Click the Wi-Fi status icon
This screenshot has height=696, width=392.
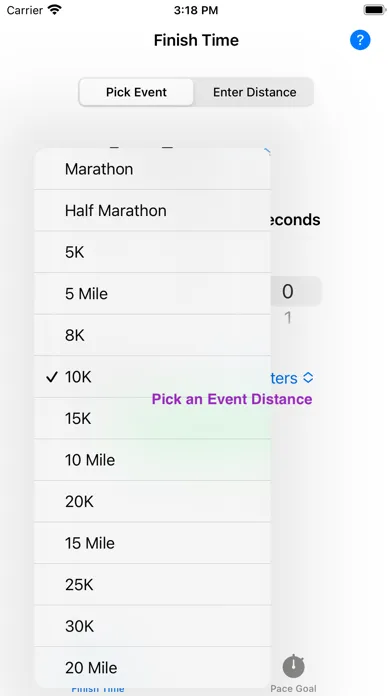point(55,10)
